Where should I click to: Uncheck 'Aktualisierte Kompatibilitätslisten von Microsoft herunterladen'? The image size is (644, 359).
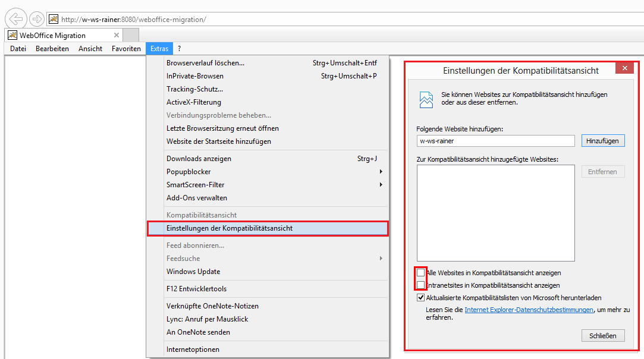420,297
